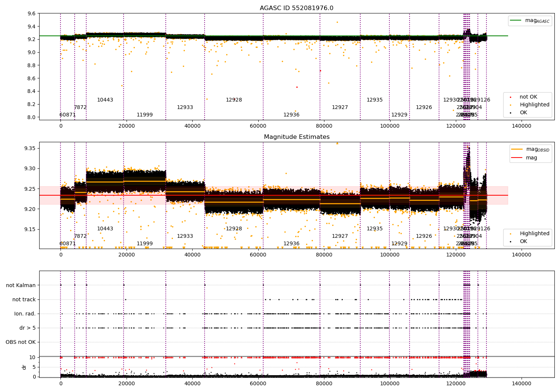Select the 'dr > 5' axis label
This screenshot has height=392, width=560.
[x=28, y=328]
